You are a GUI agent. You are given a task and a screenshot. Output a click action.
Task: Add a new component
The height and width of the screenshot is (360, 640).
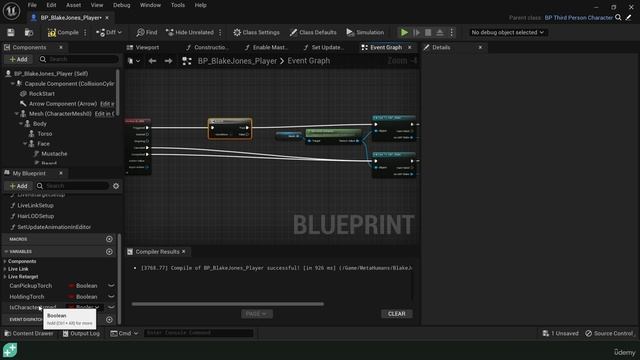18,59
